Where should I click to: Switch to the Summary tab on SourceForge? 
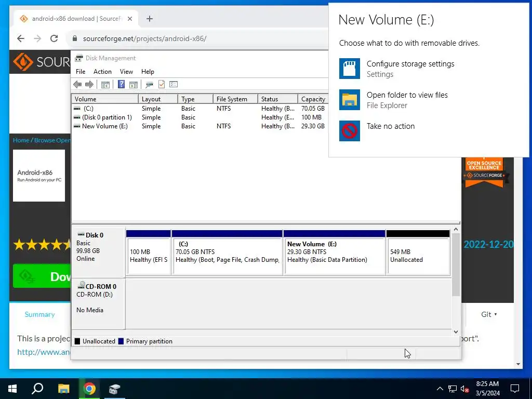coord(39,314)
